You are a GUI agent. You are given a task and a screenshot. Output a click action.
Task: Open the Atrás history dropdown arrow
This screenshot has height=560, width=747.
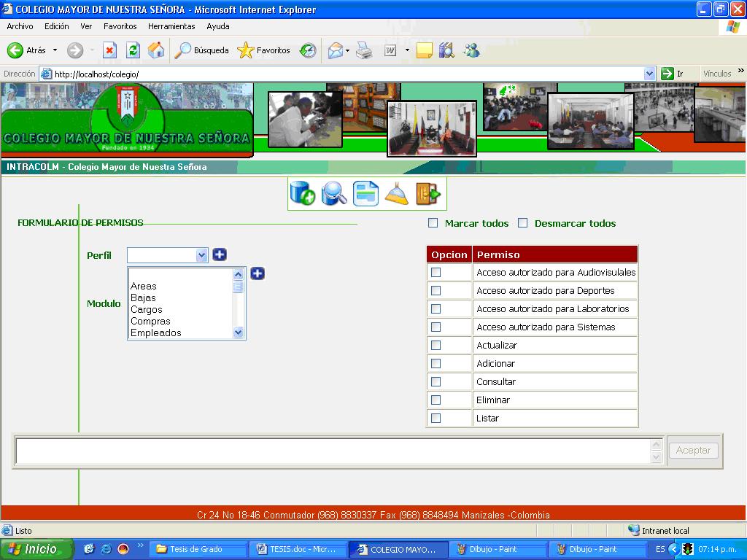[x=55, y=50]
